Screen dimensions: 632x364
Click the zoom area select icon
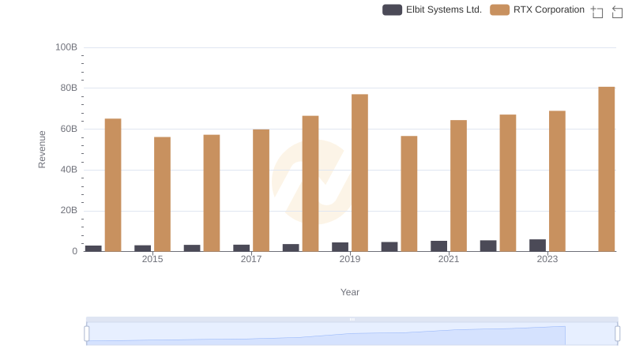pyautogui.click(x=597, y=12)
